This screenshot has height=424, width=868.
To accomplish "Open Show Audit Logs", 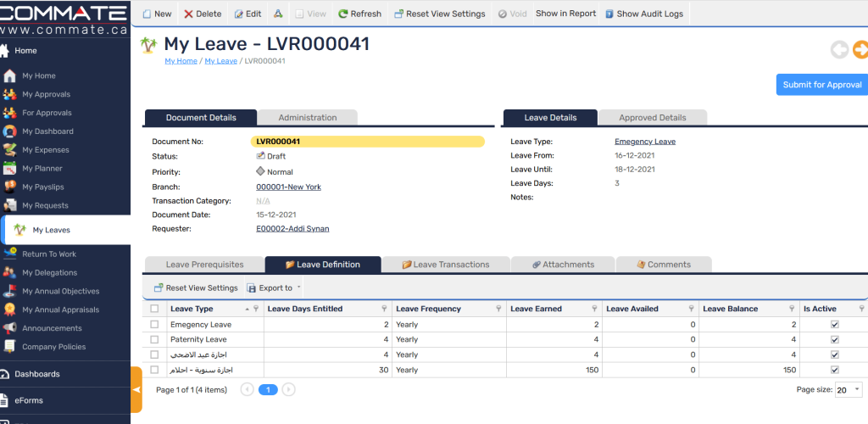I will click(643, 14).
